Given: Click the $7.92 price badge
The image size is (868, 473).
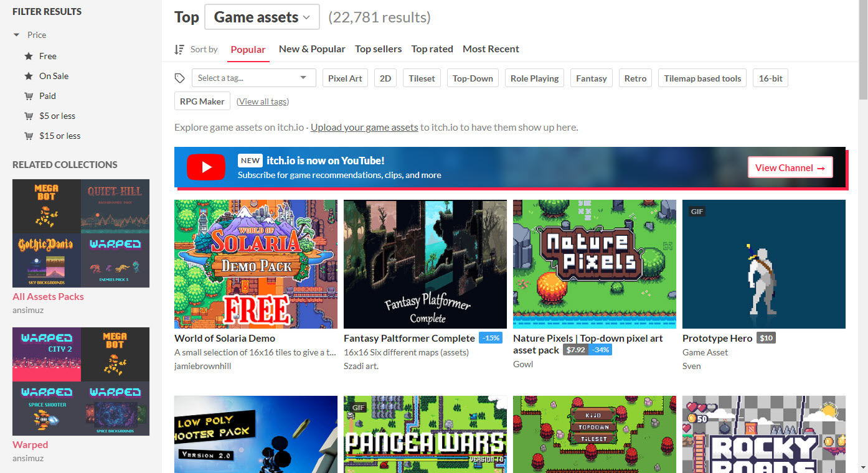Looking at the screenshot, I should (576, 350).
